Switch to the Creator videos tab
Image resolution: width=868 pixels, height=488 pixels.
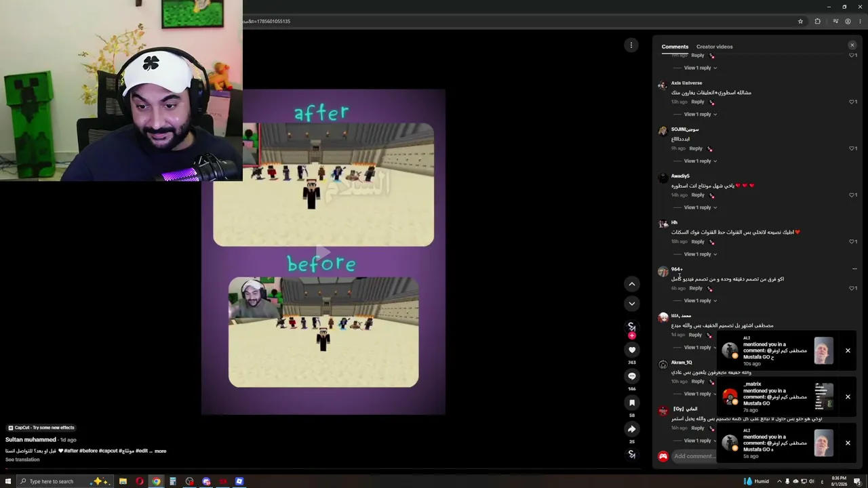coord(714,47)
